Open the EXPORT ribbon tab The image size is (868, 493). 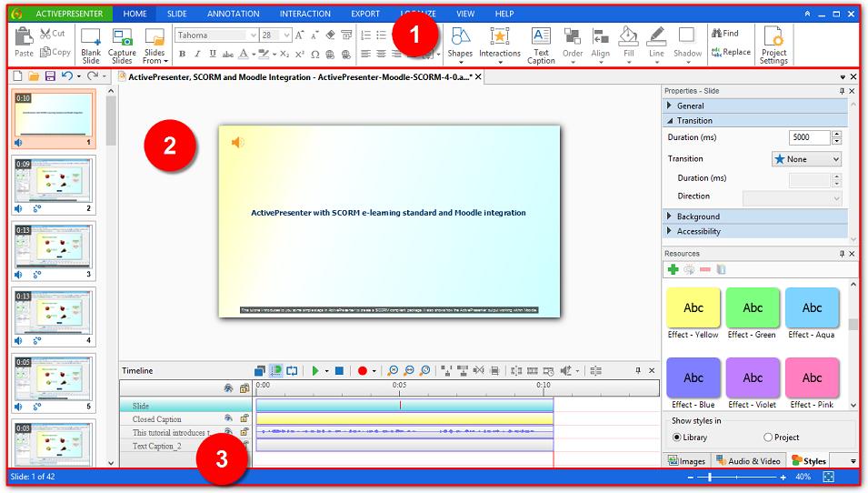click(x=365, y=14)
